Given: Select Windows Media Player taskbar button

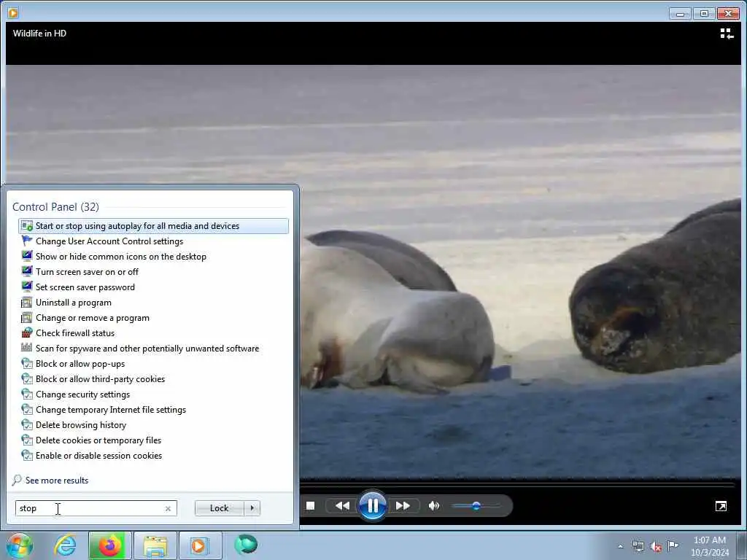Looking at the screenshot, I should 200,545.
